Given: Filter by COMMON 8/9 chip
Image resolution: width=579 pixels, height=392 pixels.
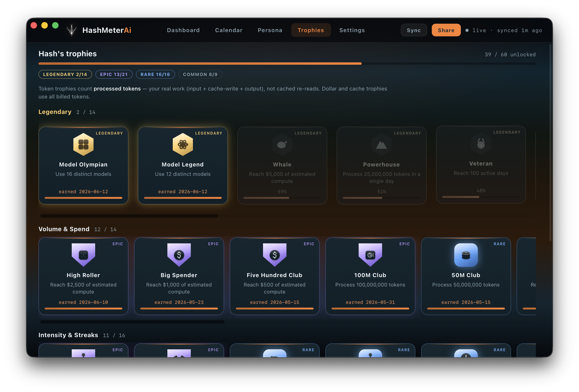Looking at the screenshot, I should pyautogui.click(x=200, y=74).
